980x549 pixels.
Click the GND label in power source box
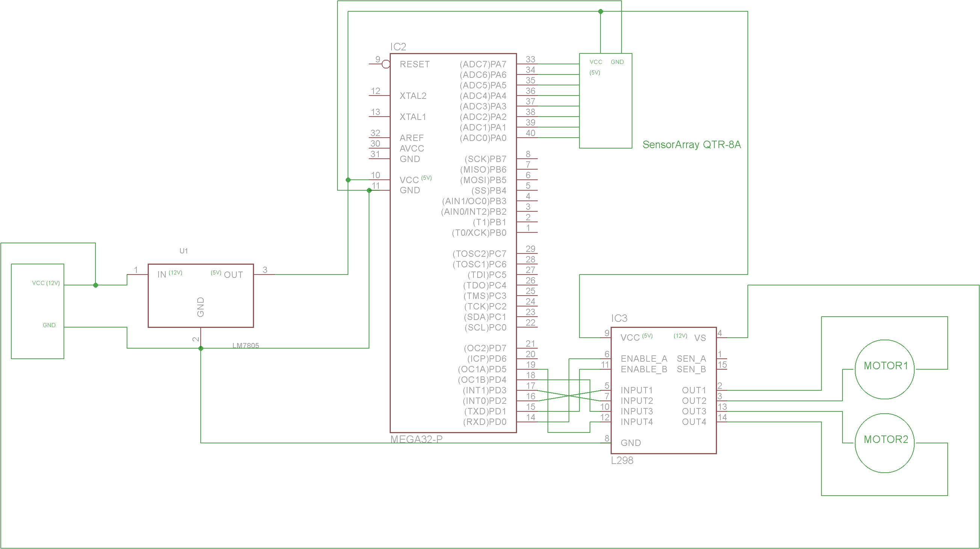49,325
